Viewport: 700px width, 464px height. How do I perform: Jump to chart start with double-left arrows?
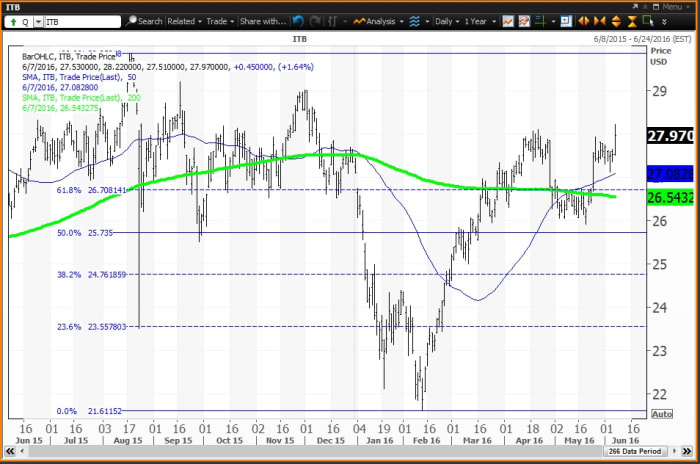(10, 451)
